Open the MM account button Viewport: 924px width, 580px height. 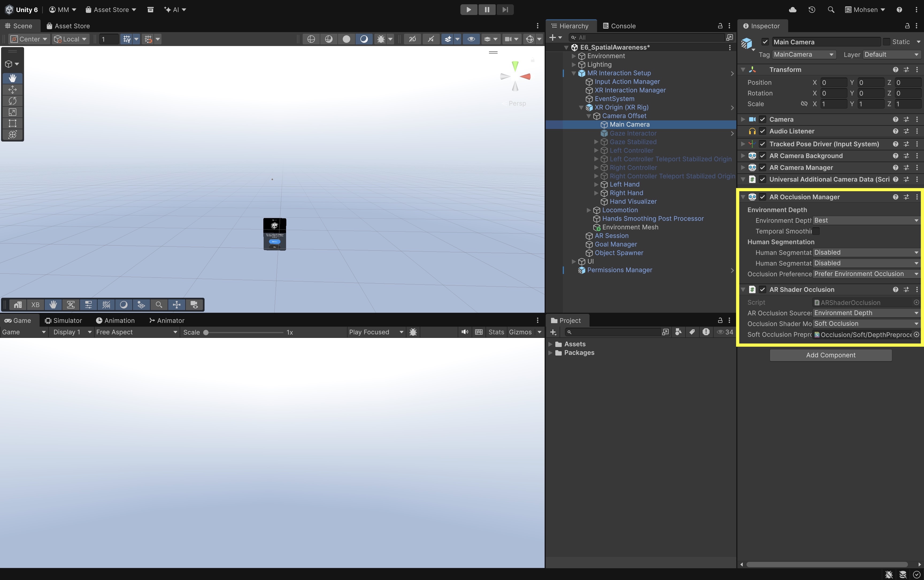[x=63, y=10]
